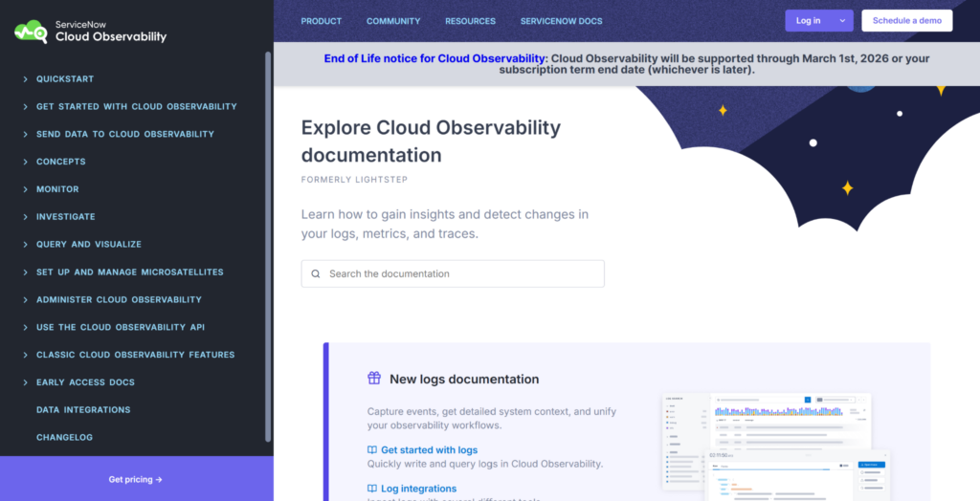
Task: Open Query and Visualize section
Action: (x=89, y=244)
